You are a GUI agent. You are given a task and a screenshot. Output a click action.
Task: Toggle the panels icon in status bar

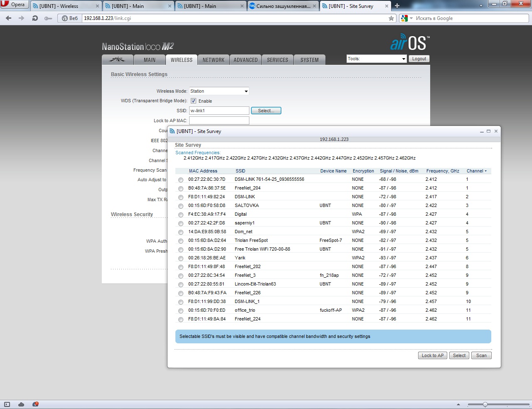point(7,404)
